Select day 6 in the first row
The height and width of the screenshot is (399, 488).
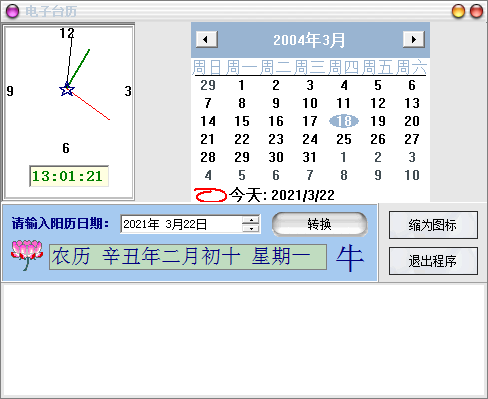412,85
